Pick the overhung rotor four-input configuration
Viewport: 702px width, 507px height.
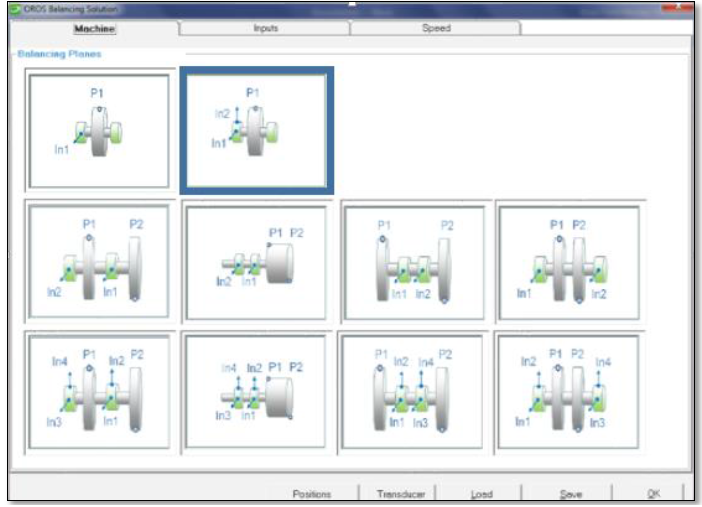coord(256,388)
